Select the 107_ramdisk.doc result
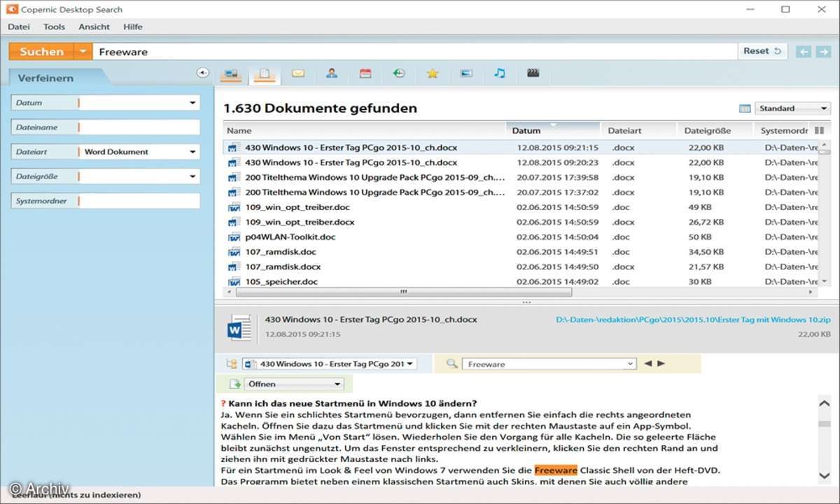 pyautogui.click(x=521, y=252)
